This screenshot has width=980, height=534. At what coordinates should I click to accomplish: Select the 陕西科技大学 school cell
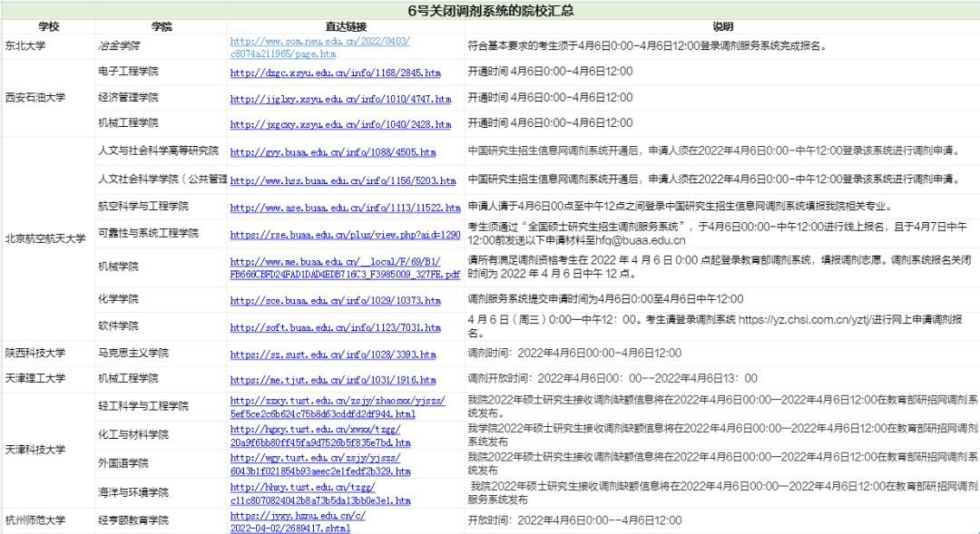pos(49,354)
